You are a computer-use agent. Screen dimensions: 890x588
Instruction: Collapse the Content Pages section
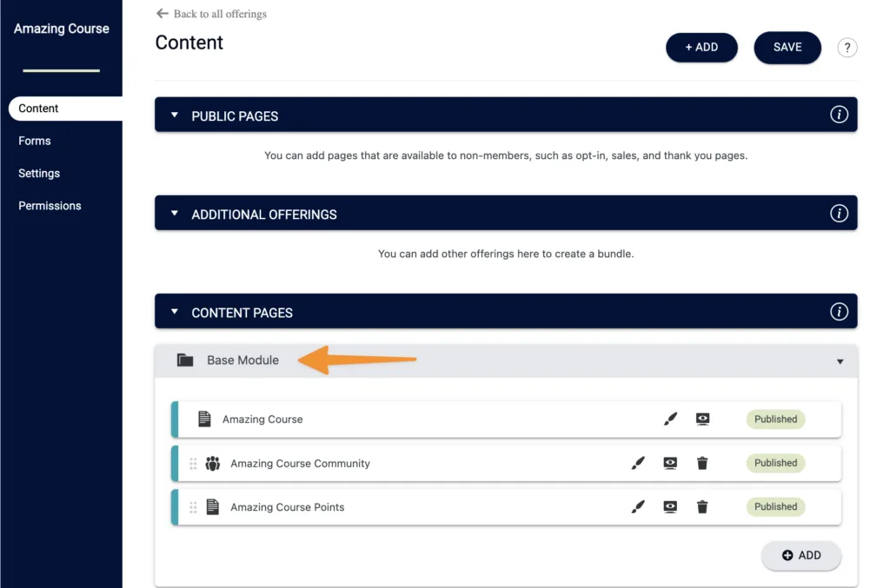[174, 312]
